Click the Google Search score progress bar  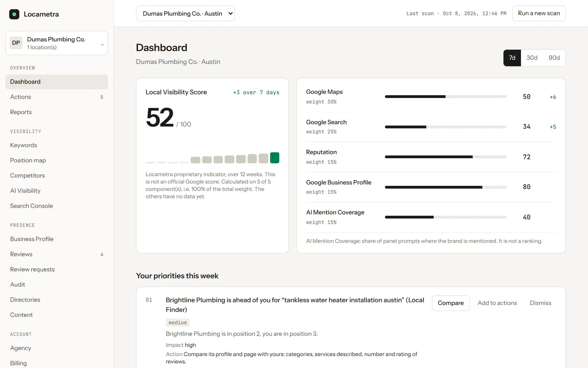(445, 127)
